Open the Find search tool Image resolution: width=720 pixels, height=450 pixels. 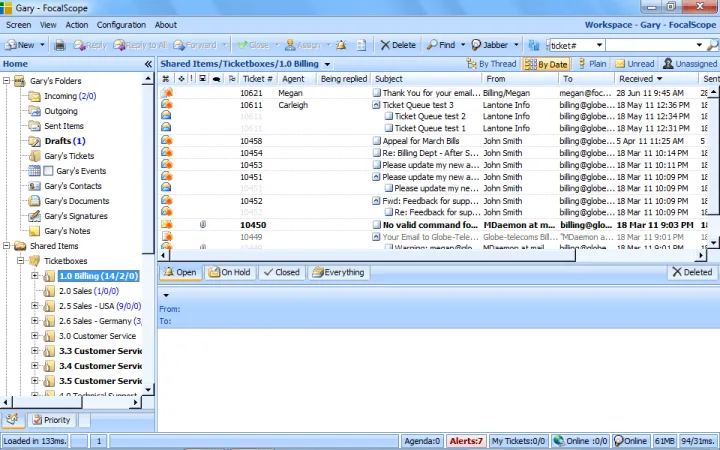440,45
